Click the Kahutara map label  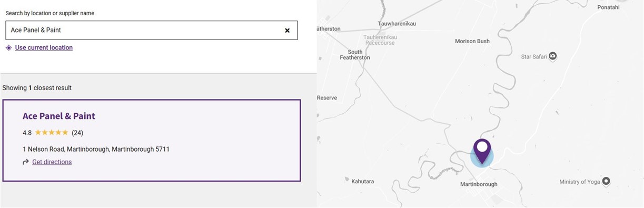click(x=363, y=182)
